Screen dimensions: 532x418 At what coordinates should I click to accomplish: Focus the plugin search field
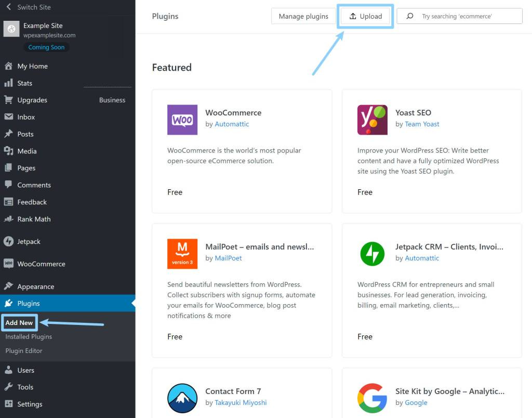(x=459, y=16)
